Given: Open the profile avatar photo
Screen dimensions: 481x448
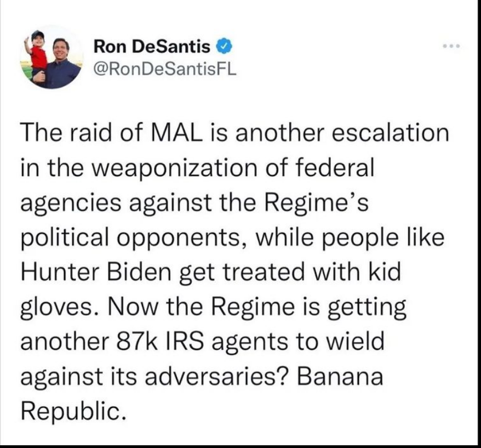Looking at the screenshot, I should pyautogui.click(x=52, y=56).
